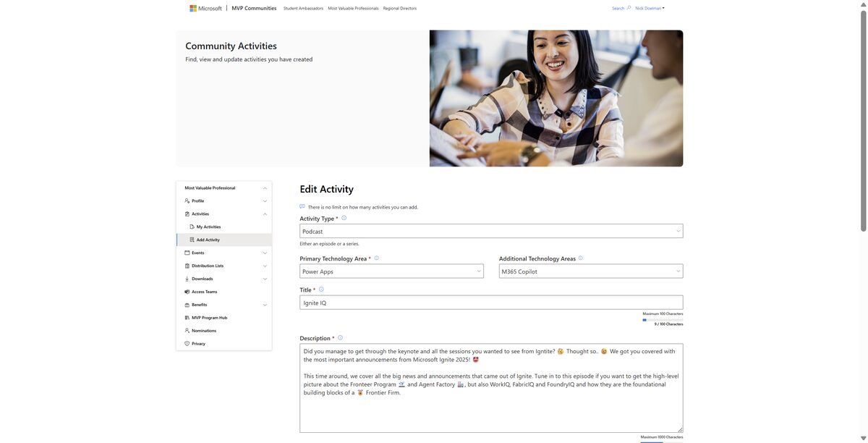868x443 pixels.
Task: Click the Profile person icon in sidebar
Action: tap(187, 201)
